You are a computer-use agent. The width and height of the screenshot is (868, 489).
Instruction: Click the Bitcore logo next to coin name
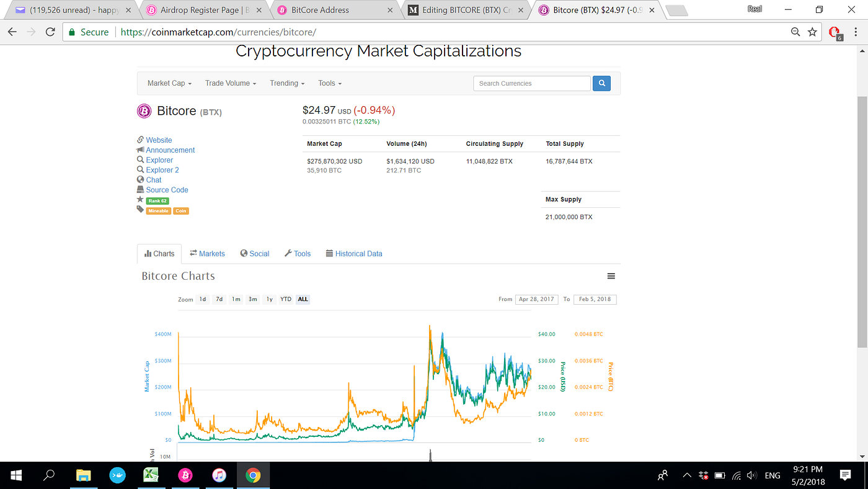click(144, 111)
